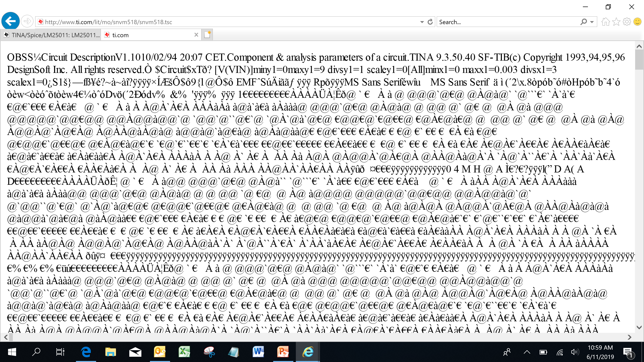Open the Snipping Tool on the taskbar
This screenshot has height=362, width=644.
[209, 352]
